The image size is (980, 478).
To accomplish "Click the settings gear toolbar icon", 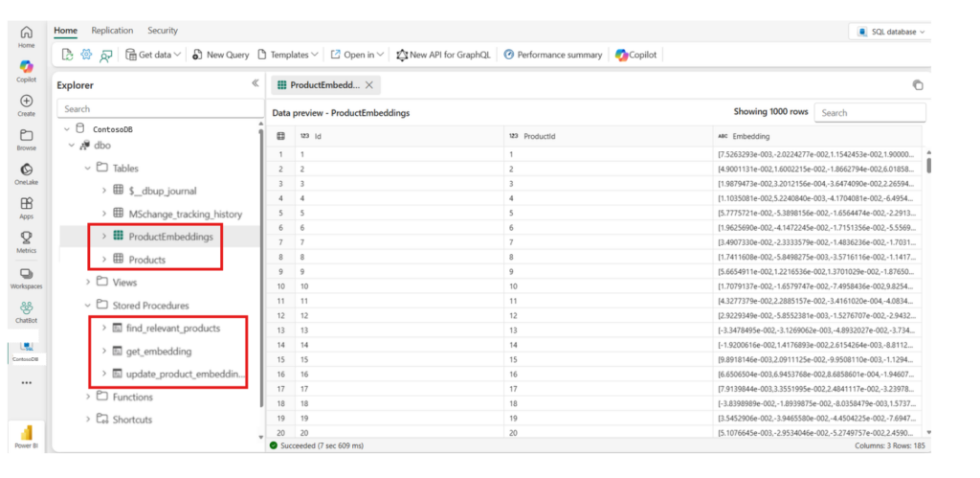I will (x=86, y=55).
